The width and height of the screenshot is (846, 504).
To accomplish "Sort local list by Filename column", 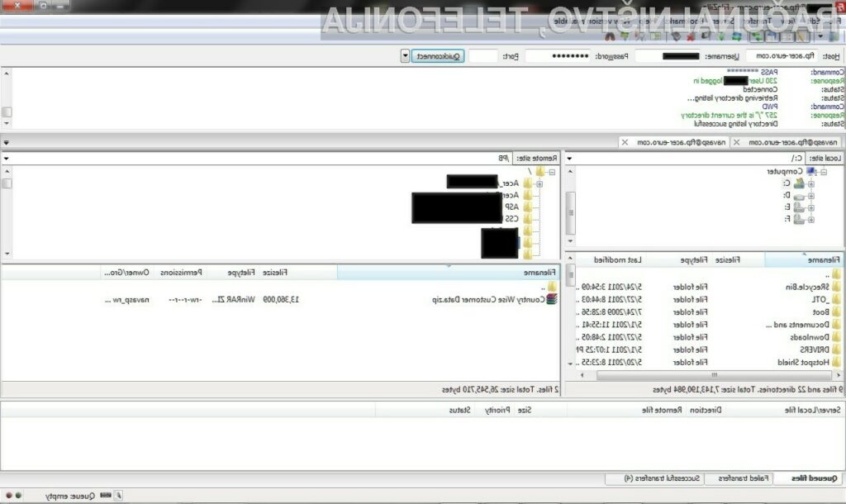I will (803, 259).
